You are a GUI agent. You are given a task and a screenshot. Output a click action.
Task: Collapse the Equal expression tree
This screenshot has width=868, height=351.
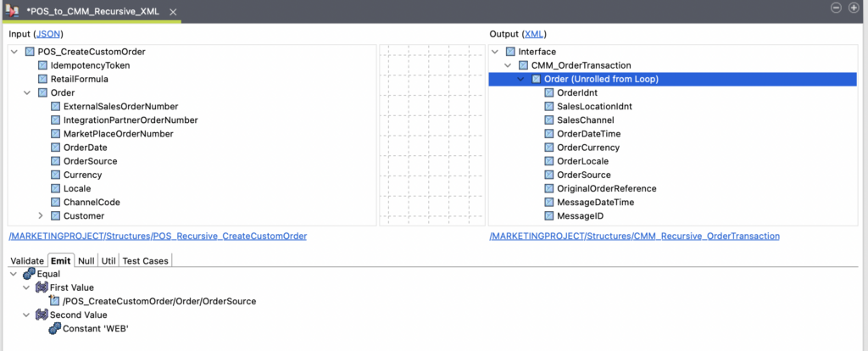pos(14,274)
